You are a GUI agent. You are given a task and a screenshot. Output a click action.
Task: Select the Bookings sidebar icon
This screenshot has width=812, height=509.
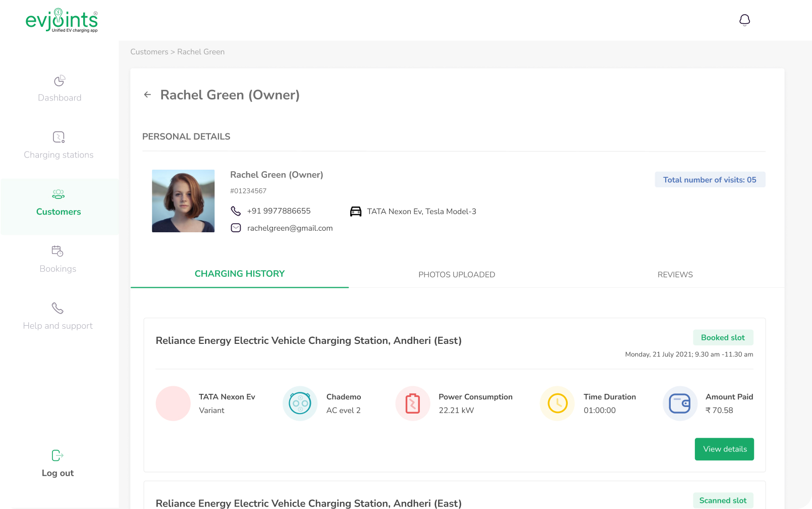pos(58,251)
